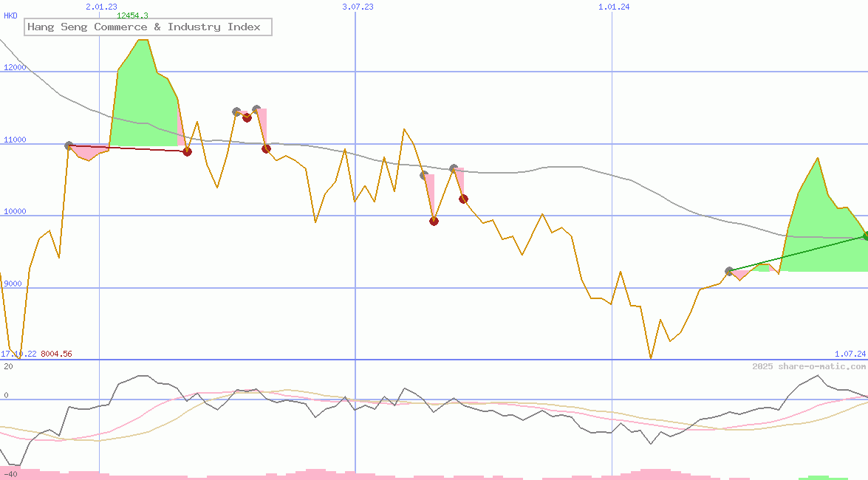
Task: Click the 12454.3 high value label
Action: tap(132, 16)
